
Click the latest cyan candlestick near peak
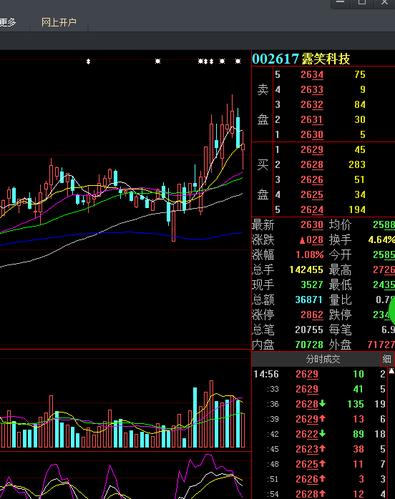[238, 132]
